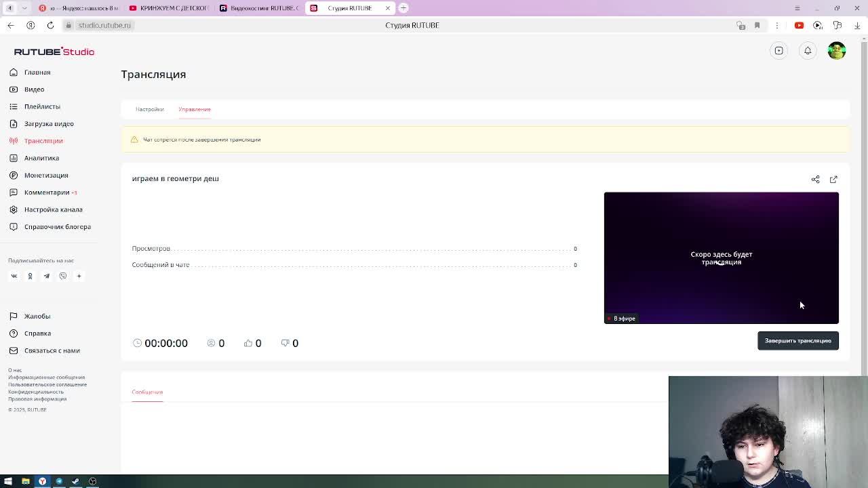Screen dimensions: 868x488
Task: Open the browser three-dot page menu
Action: point(777,25)
